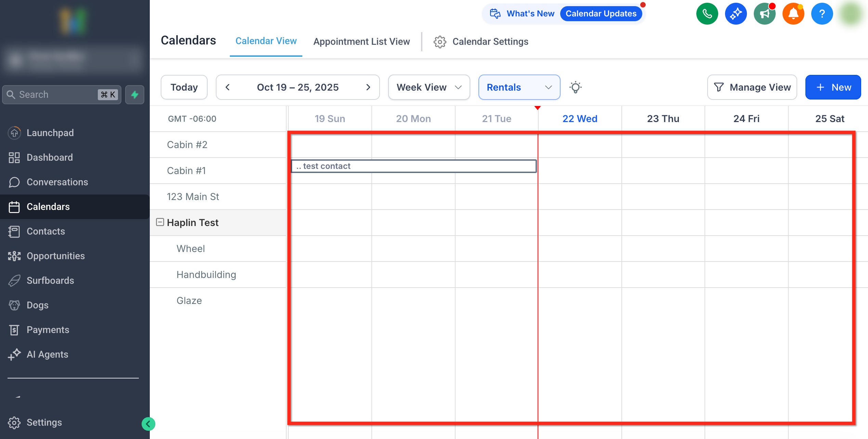Go to the previous week arrow
The width and height of the screenshot is (868, 439).
(x=227, y=87)
